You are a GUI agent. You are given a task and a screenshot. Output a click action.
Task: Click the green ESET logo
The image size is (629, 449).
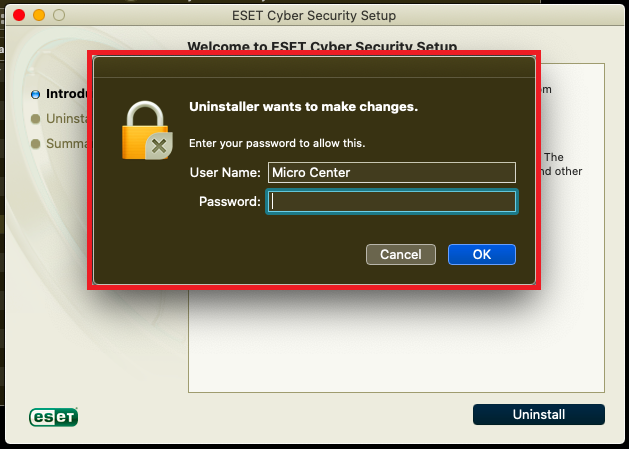click(53, 417)
